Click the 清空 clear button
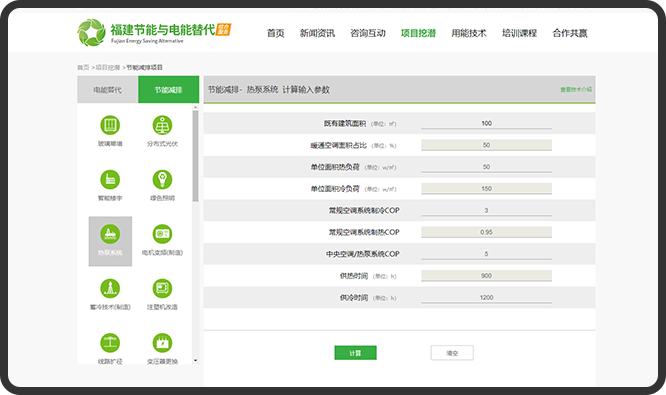 452,353
